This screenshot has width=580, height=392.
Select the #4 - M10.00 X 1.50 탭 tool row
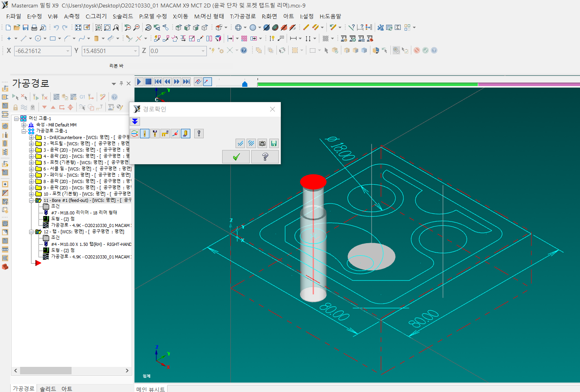click(x=87, y=244)
